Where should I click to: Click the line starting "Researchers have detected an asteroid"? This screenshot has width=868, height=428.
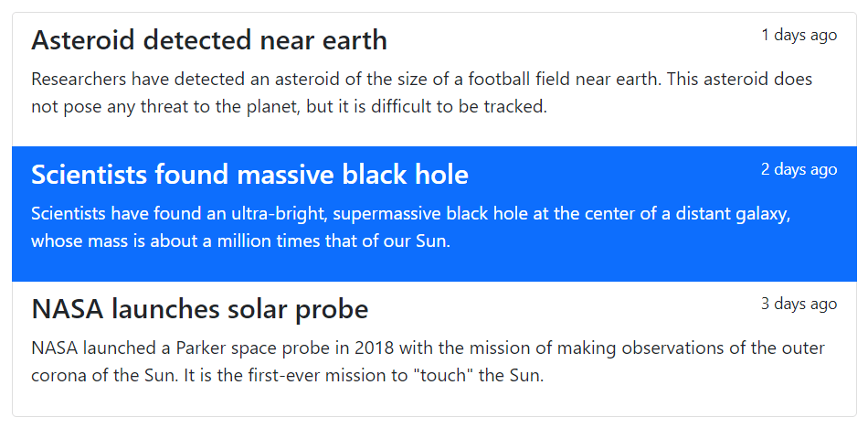click(422, 80)
